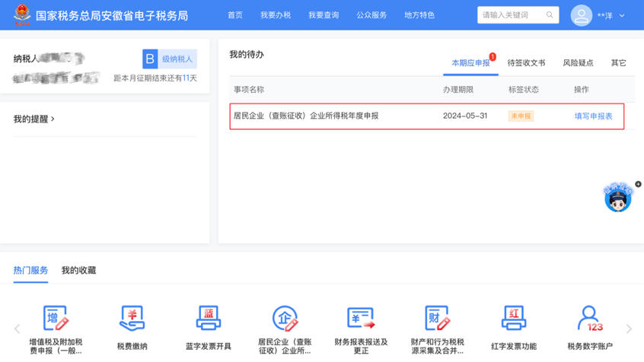Click the 未申报 status tag

521,116
